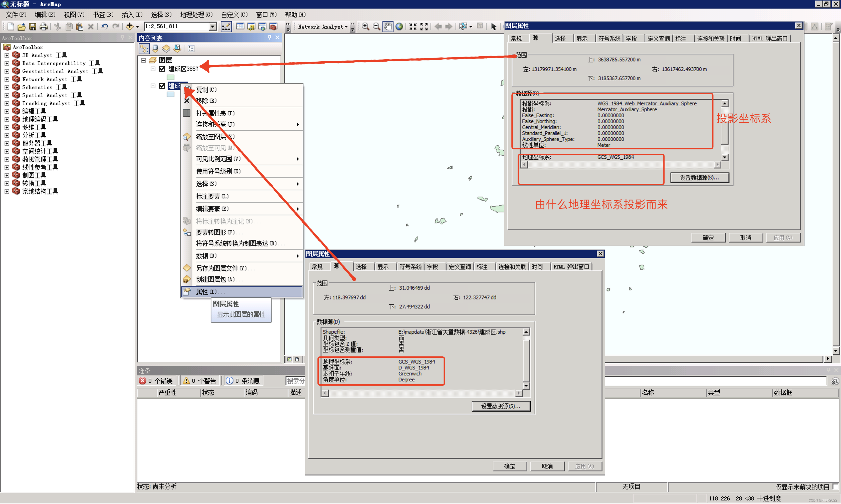Open the 文件(F) menu
Screen dimensions: 841x504
(16, 15)
